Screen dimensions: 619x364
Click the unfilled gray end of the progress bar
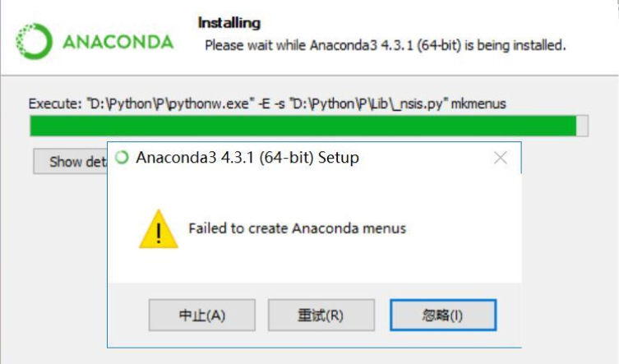[582, 126]
